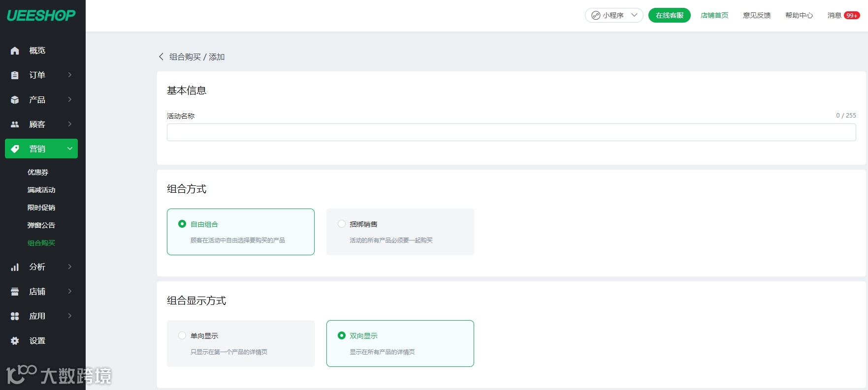
Task: Expand the 产品 menu chevron
Action: click(69, 99)
